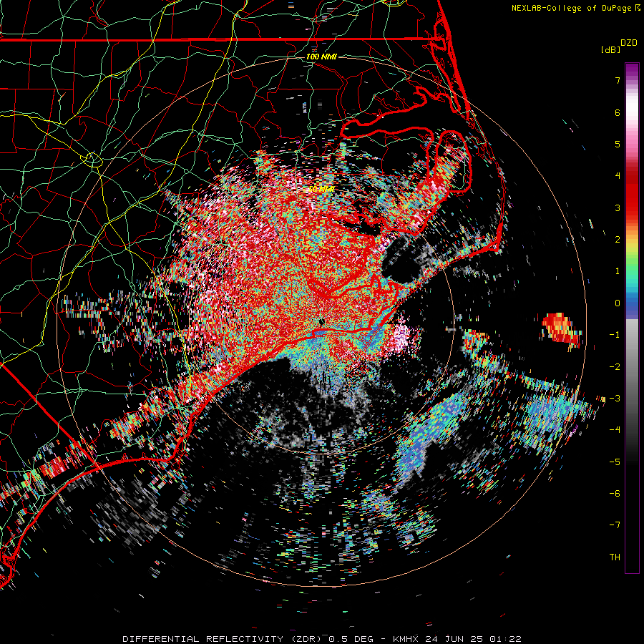Click the -1 value on the color scale
644x644 pixels.
[x=615, y=335]
